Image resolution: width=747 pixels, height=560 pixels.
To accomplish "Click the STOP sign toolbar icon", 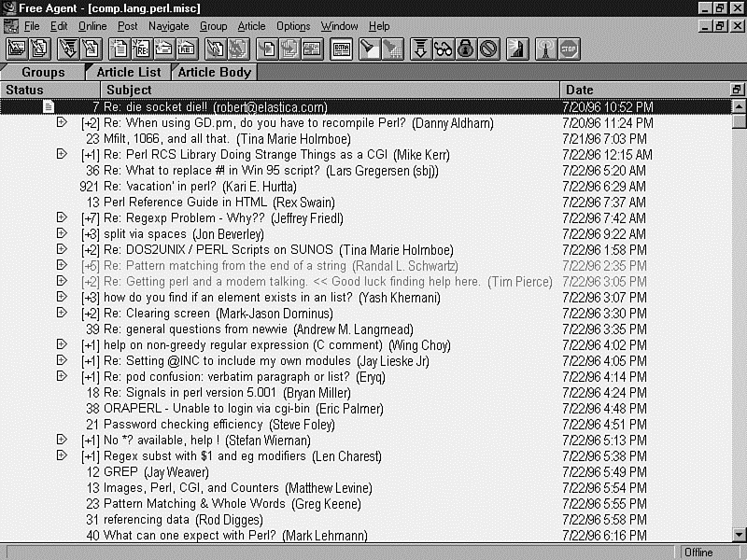I will (x=569, y=49).
